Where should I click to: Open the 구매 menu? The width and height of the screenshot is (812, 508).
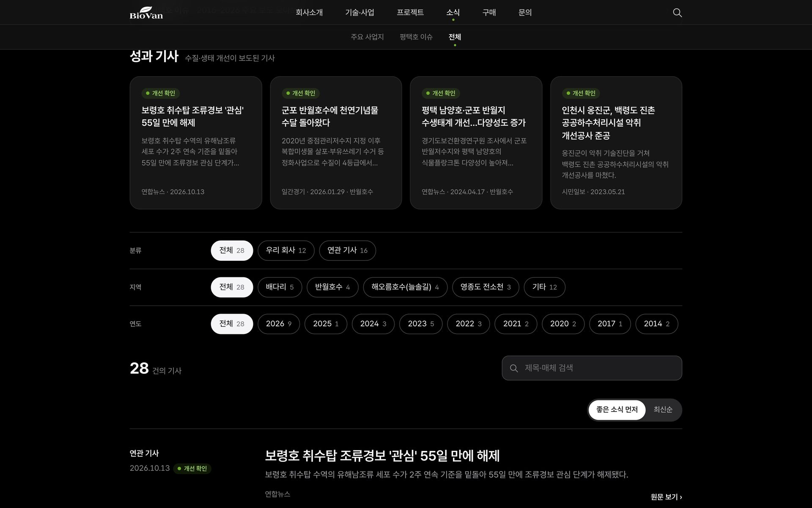tap(489, 13)
